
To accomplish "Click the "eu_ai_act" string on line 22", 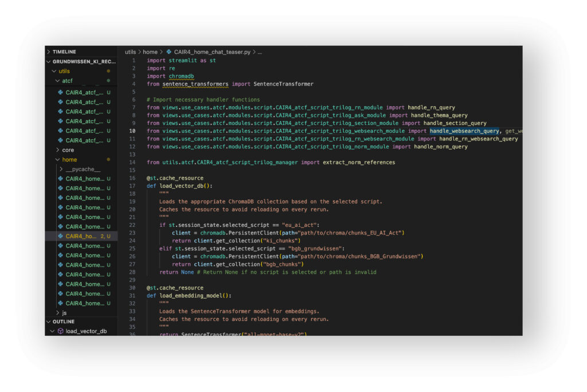I will (x=299, y=225).
